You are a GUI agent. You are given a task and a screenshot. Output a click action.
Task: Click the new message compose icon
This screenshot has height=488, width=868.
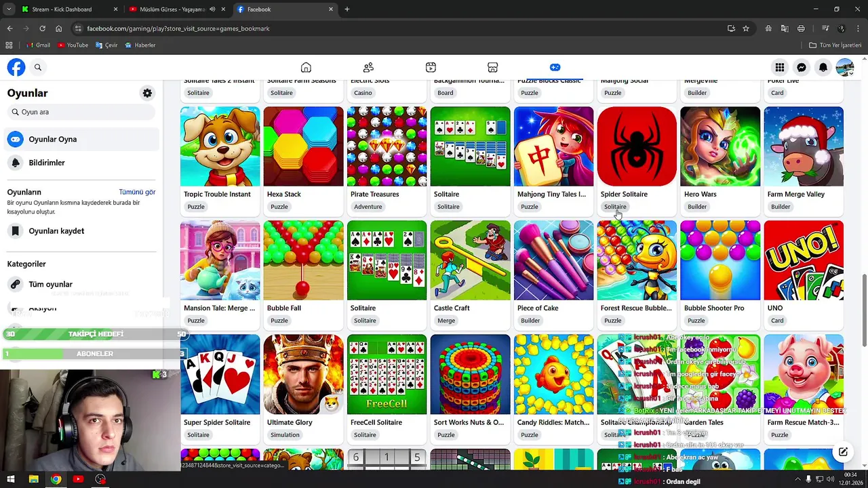[x=843, y=452]
